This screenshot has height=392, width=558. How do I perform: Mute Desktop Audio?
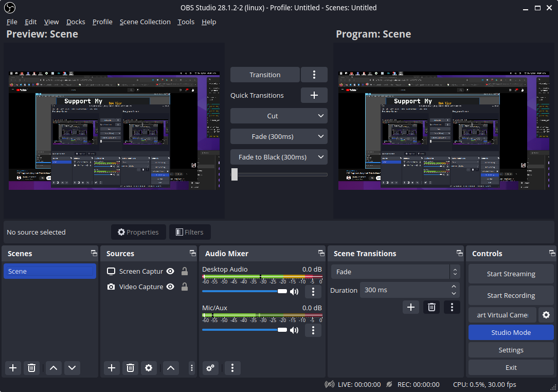click(294, 292)
